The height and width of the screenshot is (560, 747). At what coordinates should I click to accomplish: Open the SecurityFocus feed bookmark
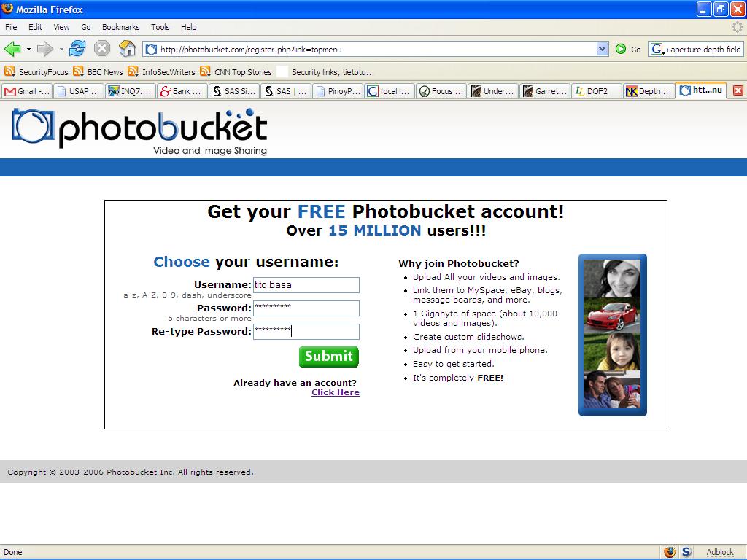36,72
